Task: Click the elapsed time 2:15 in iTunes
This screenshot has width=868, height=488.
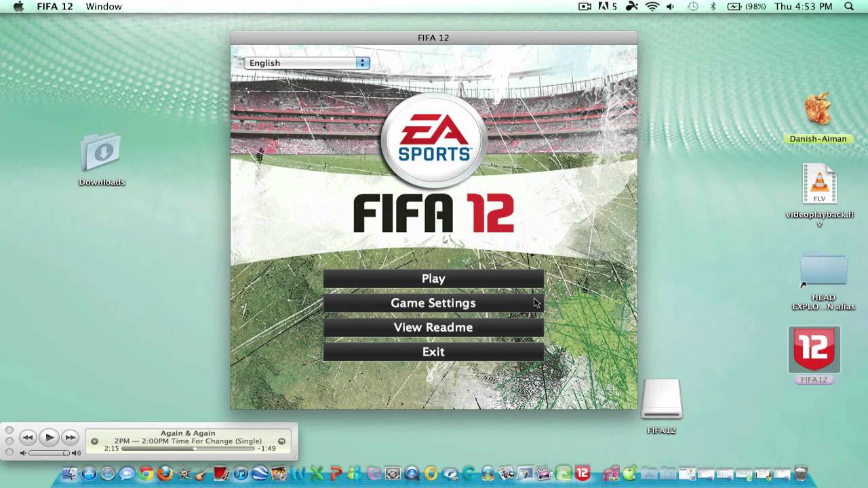Action: pos(111,449)
